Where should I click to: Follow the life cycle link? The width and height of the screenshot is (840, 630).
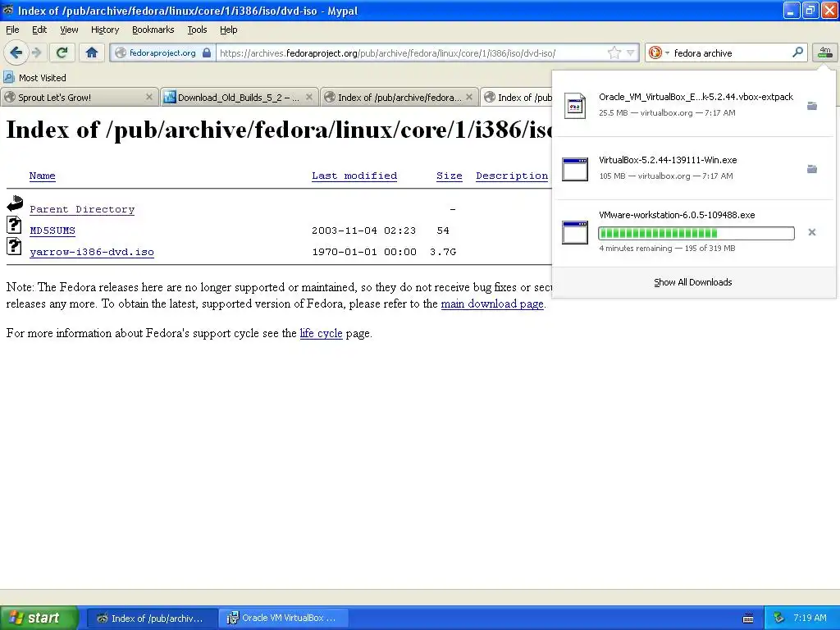(321, 333)
